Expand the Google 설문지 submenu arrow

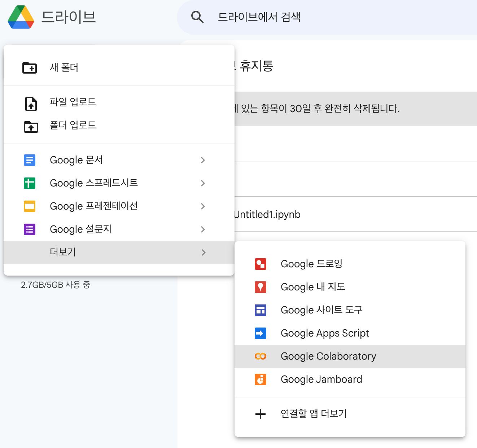pyautogui.click(x=203, y=229)
